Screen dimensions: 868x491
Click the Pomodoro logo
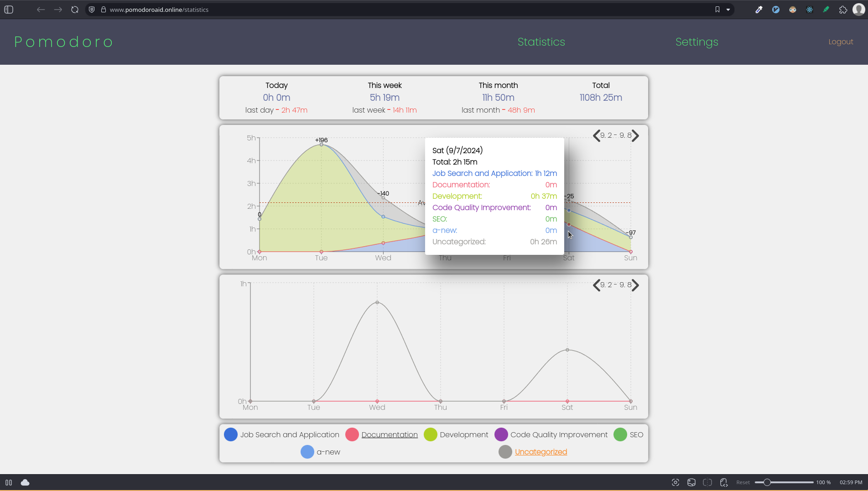click(x=64, y=42)
